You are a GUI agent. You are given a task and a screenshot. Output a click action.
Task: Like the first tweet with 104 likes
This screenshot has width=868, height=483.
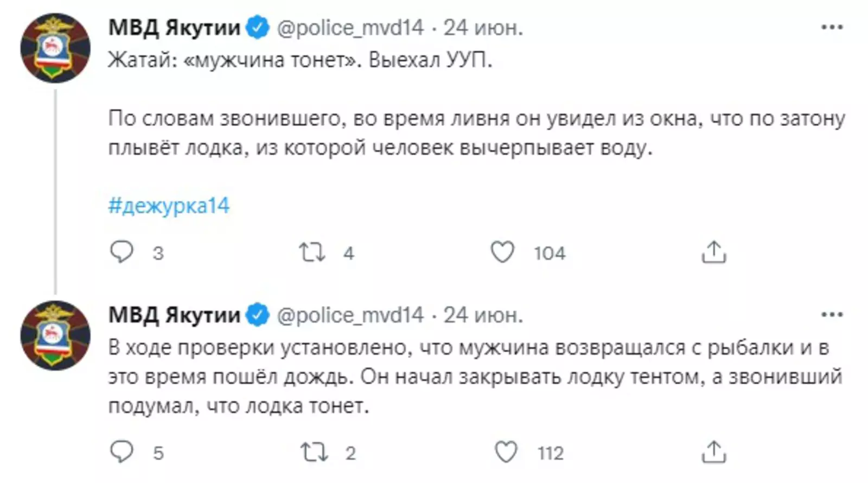pyautogui.click(x=502, y=252)
